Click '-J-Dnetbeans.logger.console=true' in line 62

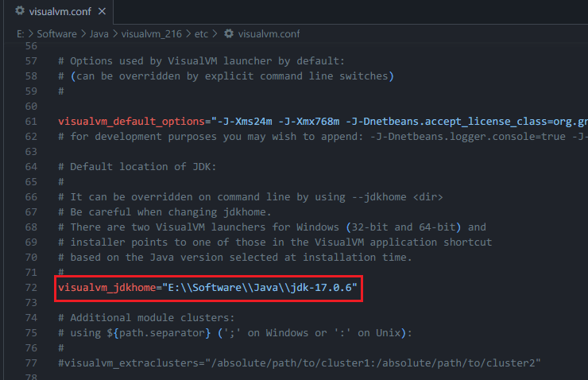pyautogui.click(x=468, y=137)
